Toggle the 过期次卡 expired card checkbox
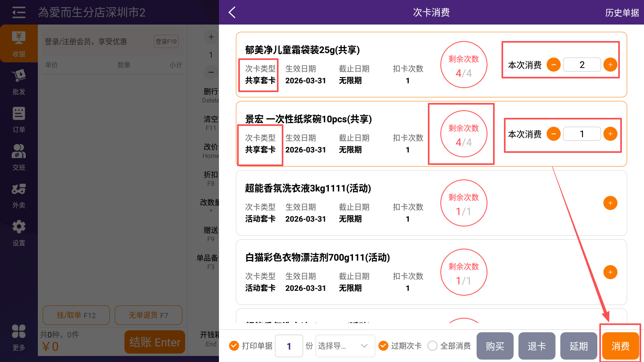The height and width of the screenshot is (362, 644). point(384,346)
